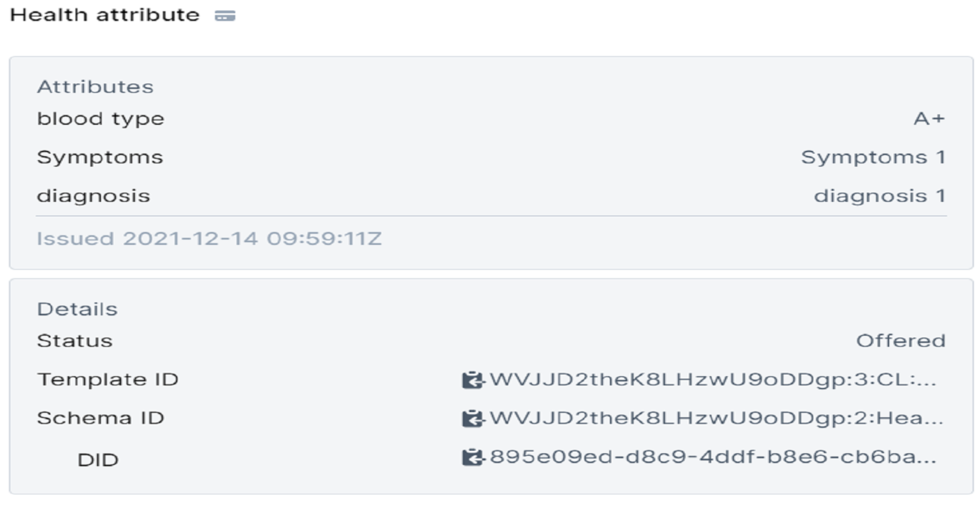Select the blood type value A+
Screen dimensions: 980x505
tap(929, 119)
